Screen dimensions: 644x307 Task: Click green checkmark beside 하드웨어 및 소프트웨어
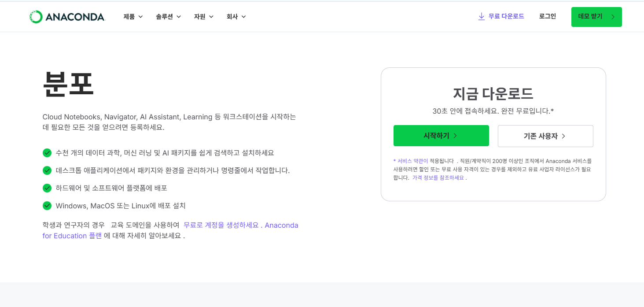pos(47,188)
